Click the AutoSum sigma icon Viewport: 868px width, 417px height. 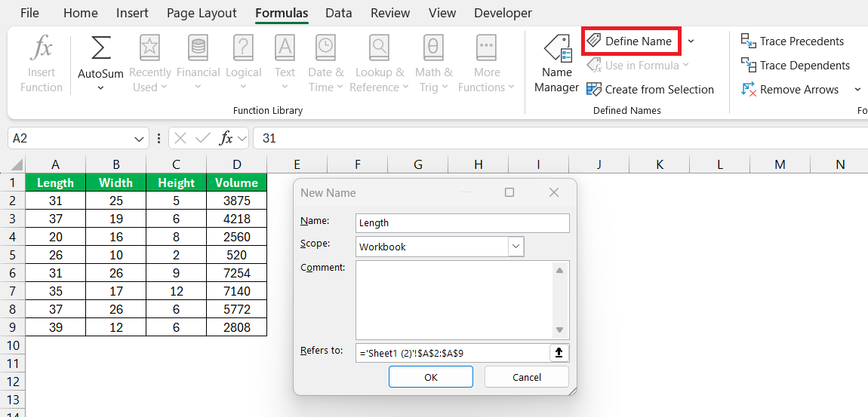coord(100,48)
